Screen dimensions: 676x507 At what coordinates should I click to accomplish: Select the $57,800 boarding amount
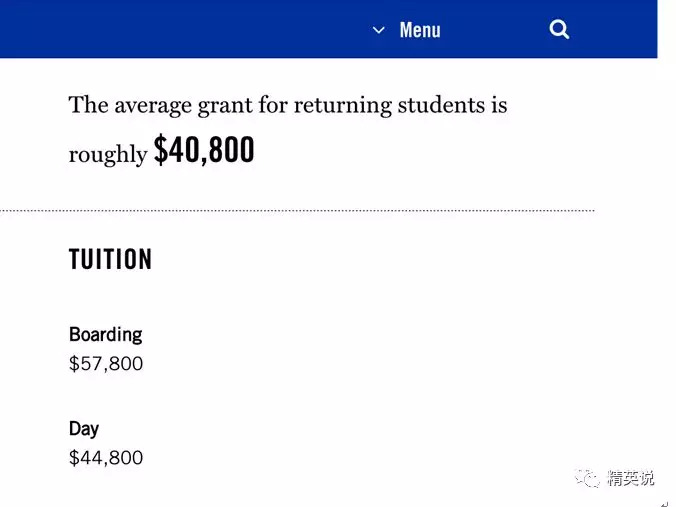[106, 364]
